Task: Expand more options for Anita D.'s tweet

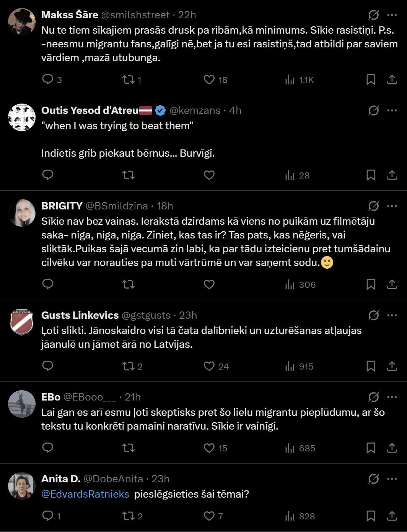Action: click(392, 479)
